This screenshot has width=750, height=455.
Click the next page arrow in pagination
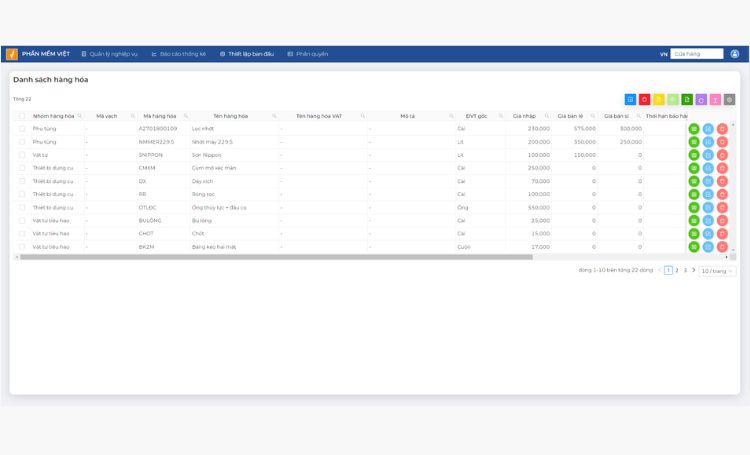694,270
